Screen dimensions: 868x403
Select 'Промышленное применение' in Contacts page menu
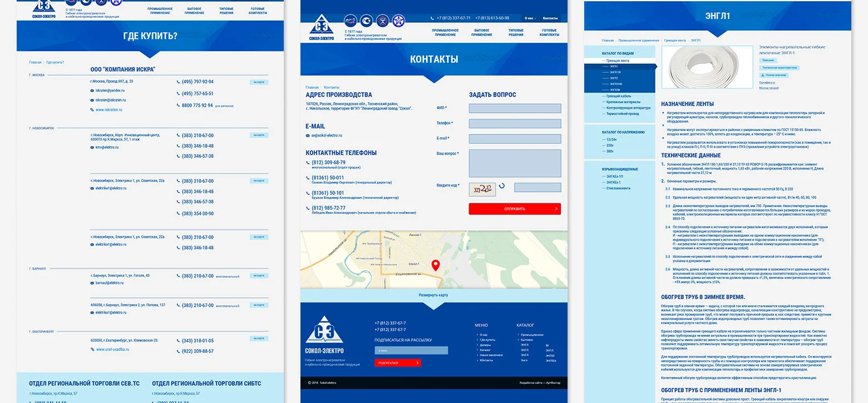[x=445, y=32]
